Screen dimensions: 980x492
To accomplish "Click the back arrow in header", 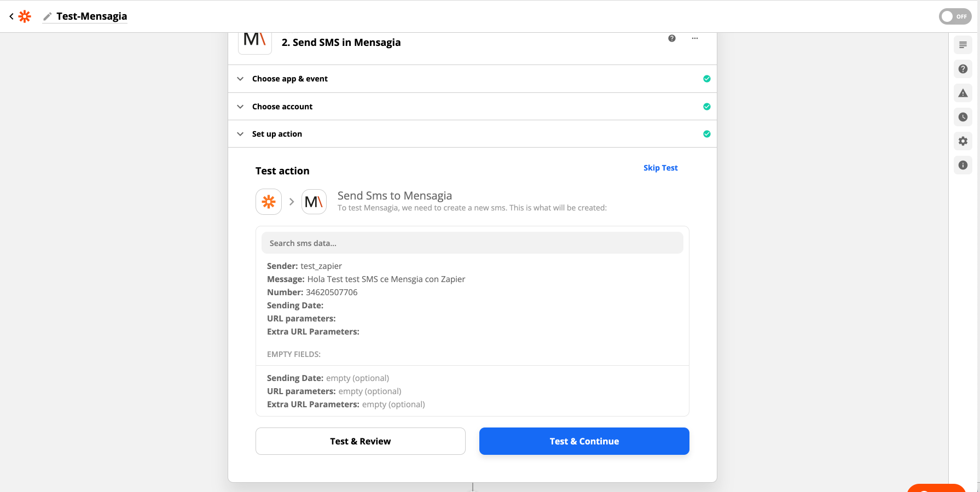I will (11, 16).
